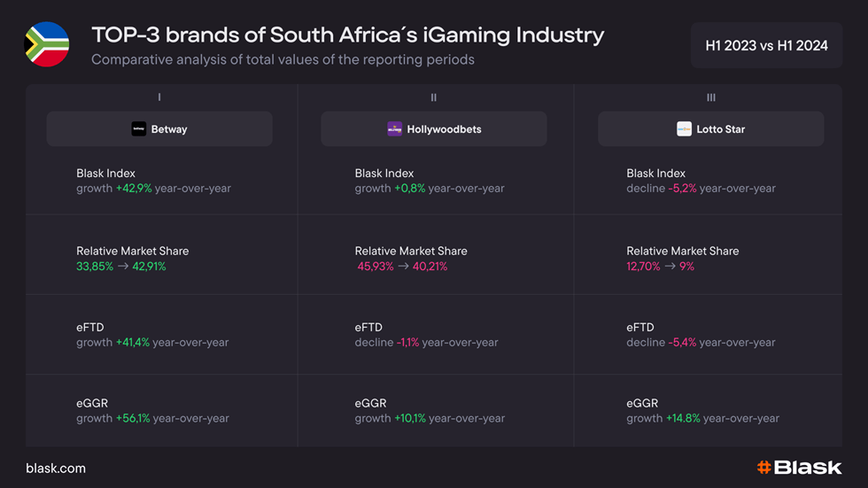Click Betway's +42,9% Blask Index value
868x488 pixels.
134,188
